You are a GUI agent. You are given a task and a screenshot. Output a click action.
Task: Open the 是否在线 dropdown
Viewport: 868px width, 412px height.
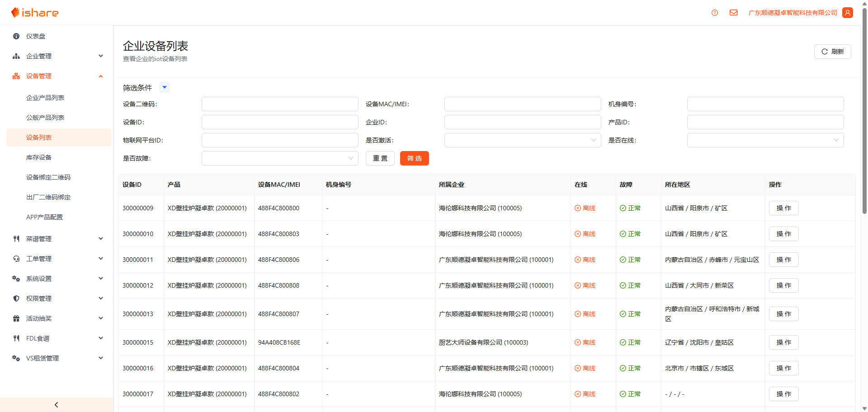(765, 140)
